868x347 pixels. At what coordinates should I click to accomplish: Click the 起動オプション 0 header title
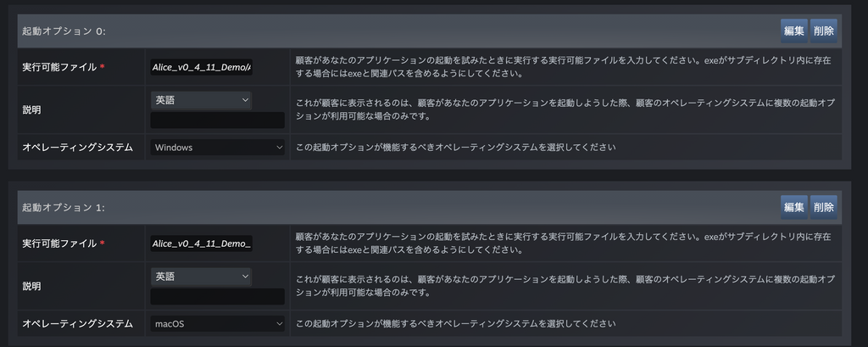pos(64,31)
